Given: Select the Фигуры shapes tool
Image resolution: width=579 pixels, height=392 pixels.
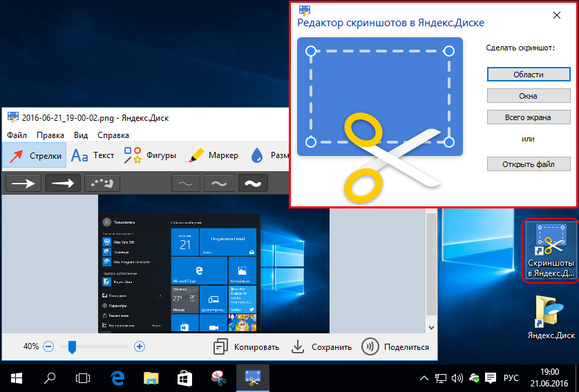Looking at the screenshot, I should pos(149,155).
